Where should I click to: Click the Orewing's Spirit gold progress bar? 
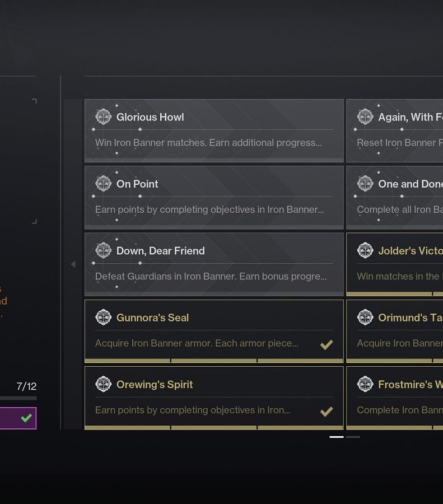[214, 427]
